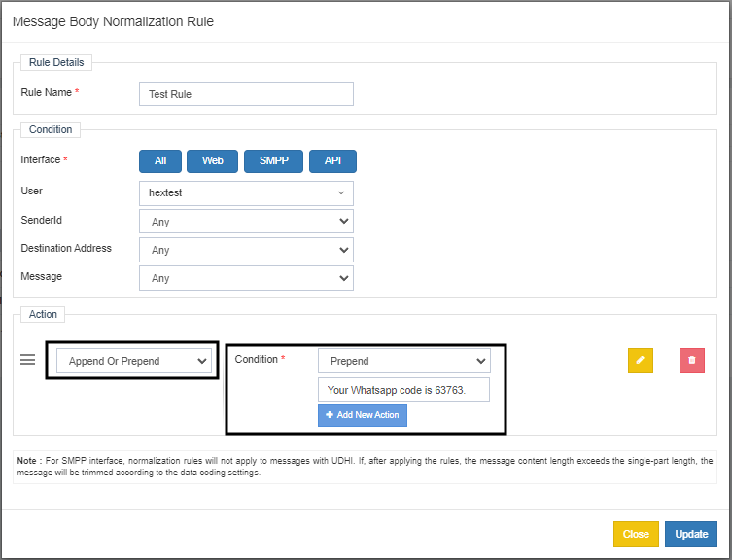
Task: Click the Update button
Action: 691,534
